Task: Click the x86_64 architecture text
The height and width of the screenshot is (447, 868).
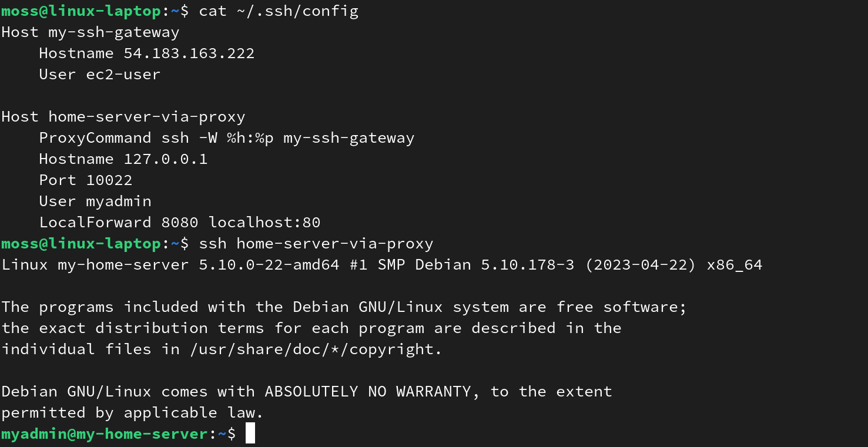Action: tap(734, 265)
